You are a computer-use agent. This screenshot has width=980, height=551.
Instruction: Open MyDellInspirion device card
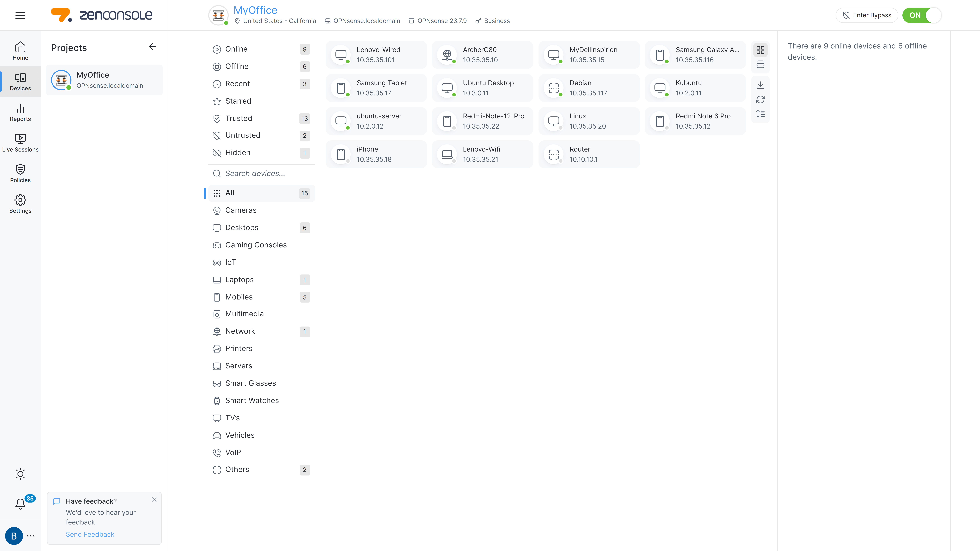589,55
